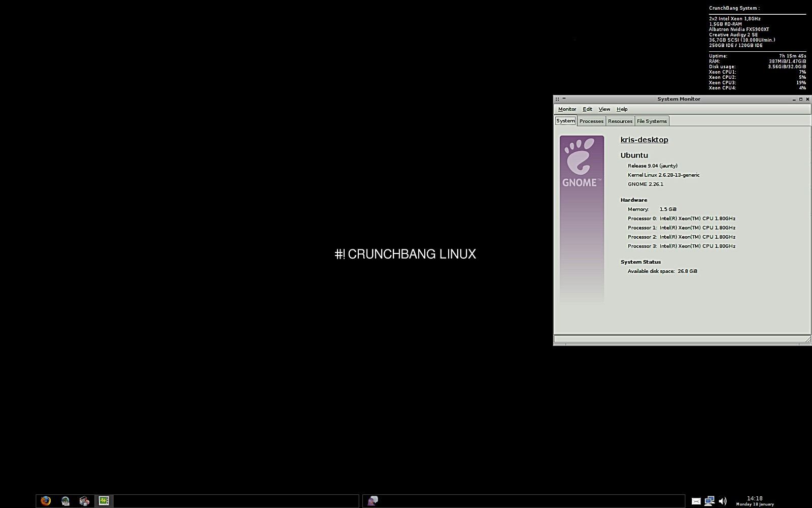812x508 pixels.
Task: Click the Processor 2 row
Action: 681,237
